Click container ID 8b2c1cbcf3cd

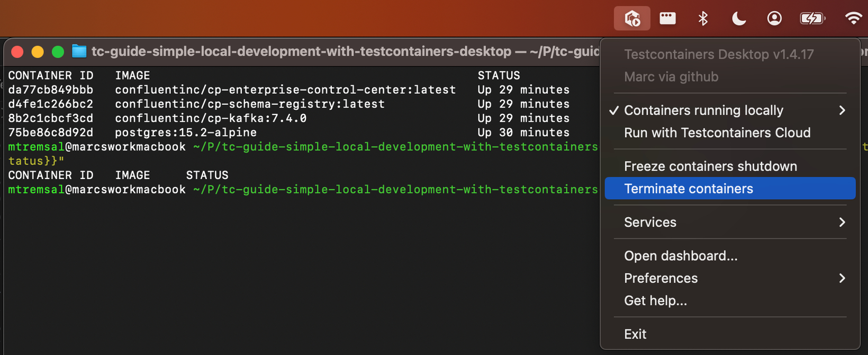pos(51,118)
